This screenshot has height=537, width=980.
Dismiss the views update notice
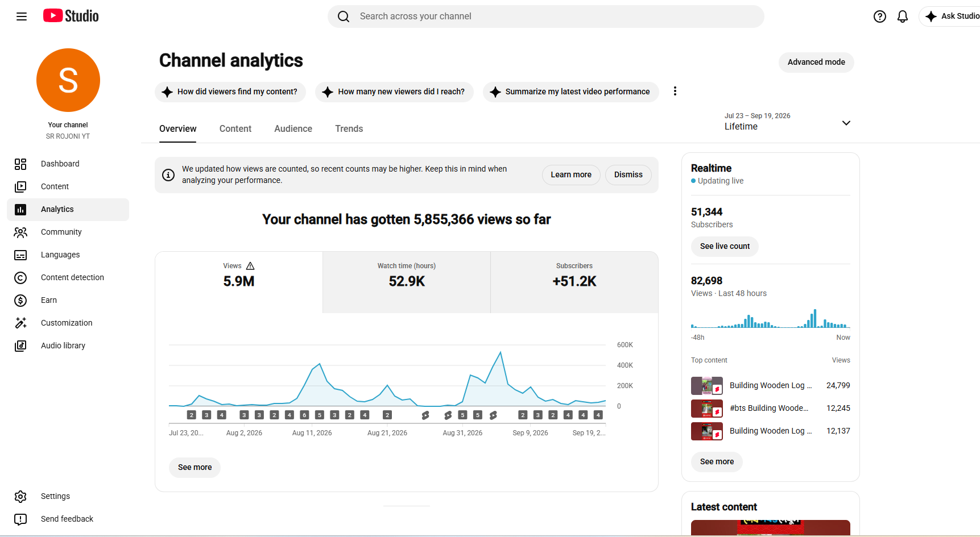tap(628, 175)
